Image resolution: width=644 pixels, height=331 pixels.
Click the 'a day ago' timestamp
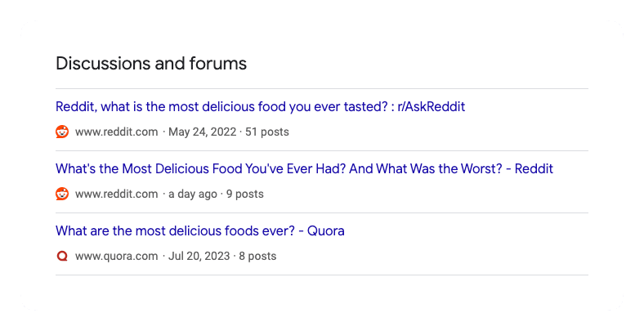coord(193,194)
